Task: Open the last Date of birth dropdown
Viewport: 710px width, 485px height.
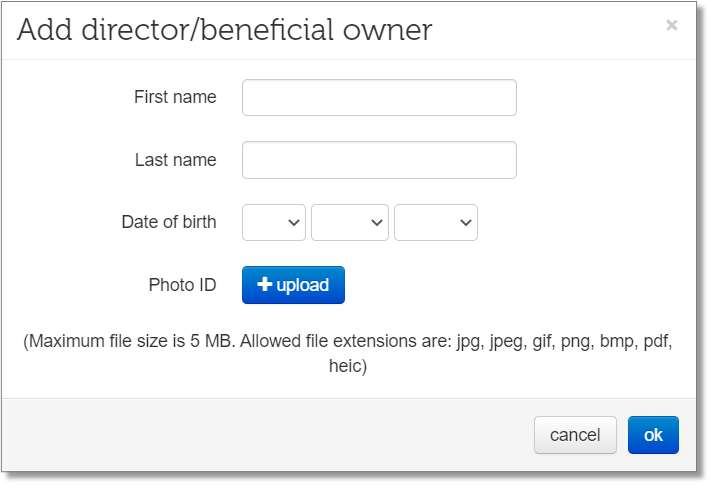Action: coord(436,222)
